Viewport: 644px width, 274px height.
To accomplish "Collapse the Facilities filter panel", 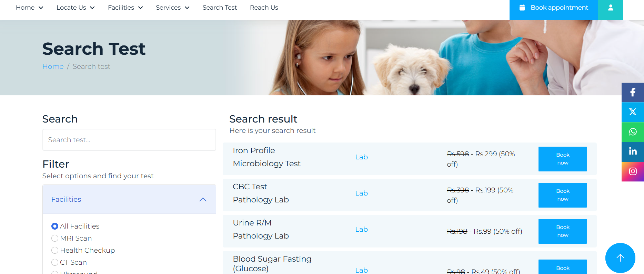I will [203, 200].
